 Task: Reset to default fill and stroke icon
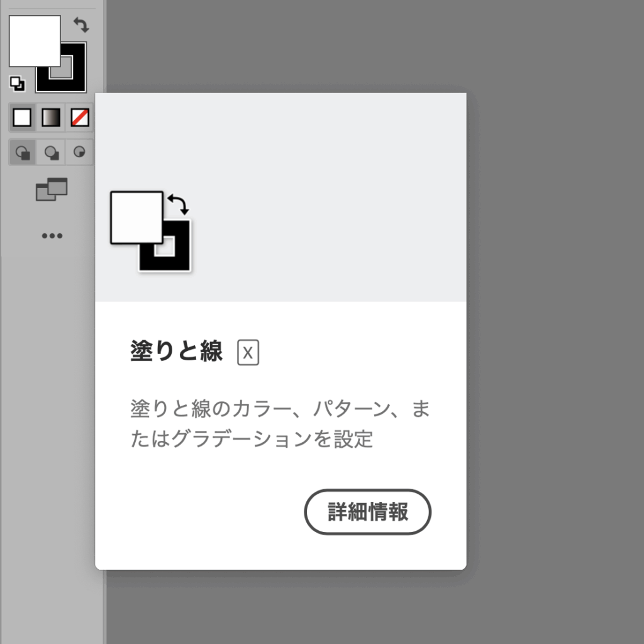[17, 84]
